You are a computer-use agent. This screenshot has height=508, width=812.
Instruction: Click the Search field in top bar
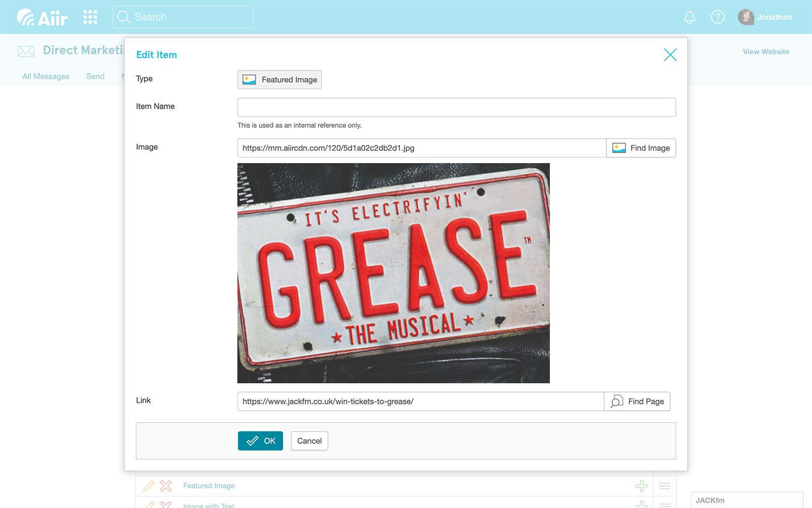pos(183,17)
